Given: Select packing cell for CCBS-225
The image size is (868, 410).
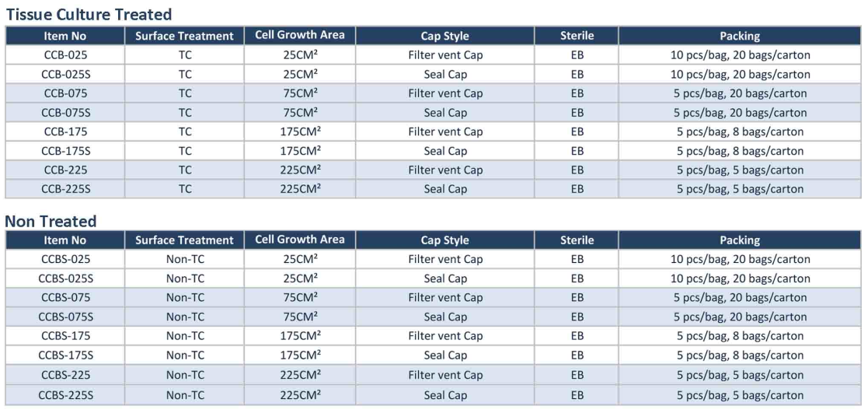Looking at the screenshot, I should (x=740, y=375).
